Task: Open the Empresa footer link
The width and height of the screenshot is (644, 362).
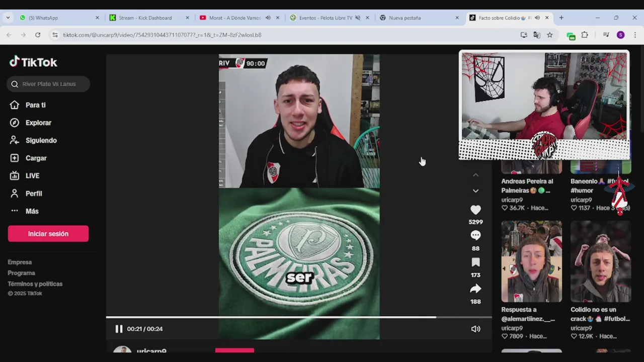Action: 20,262
